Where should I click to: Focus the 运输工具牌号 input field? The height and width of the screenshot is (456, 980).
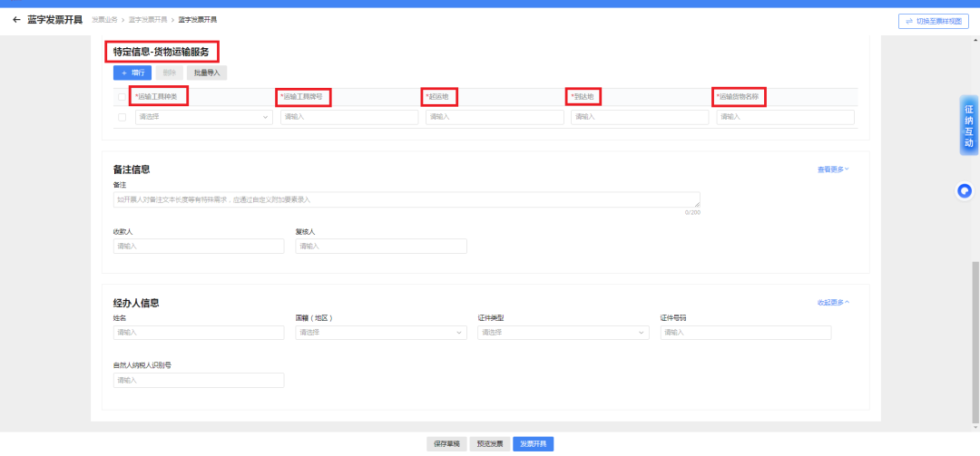349,117
